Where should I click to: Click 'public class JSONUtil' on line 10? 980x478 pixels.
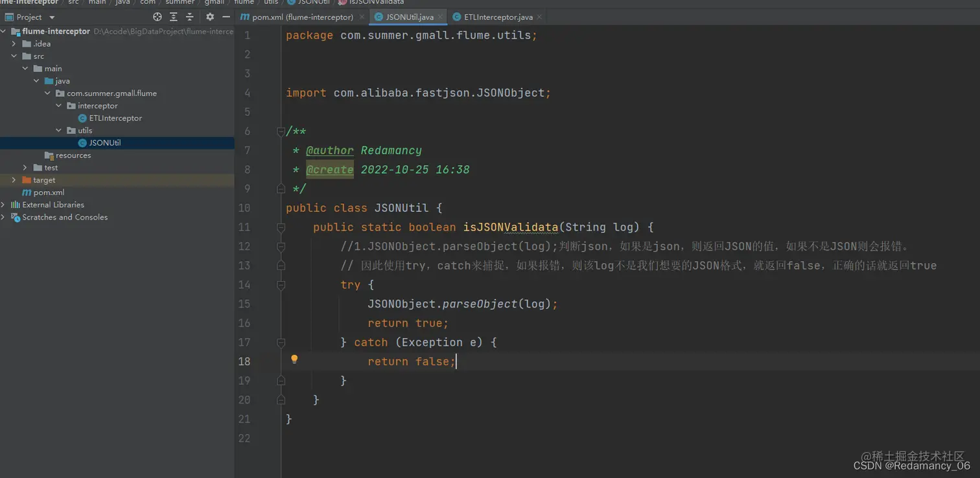357,208
